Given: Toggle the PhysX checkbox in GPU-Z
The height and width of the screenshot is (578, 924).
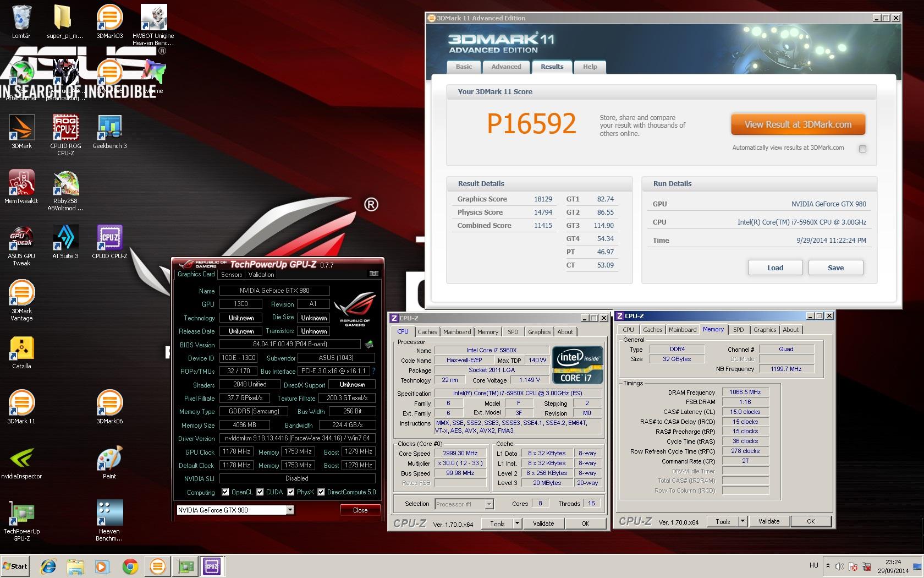Looking at the screenshot, I should click(291, 492).
